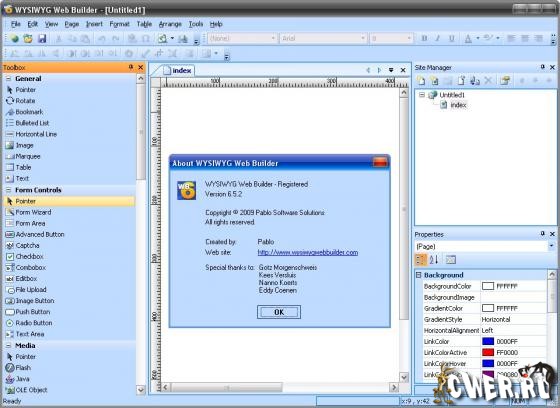The width and height of the screenshot is (560, 408).
Task: Click the LinkColorActive red swatch
Action: coord(488,352)
